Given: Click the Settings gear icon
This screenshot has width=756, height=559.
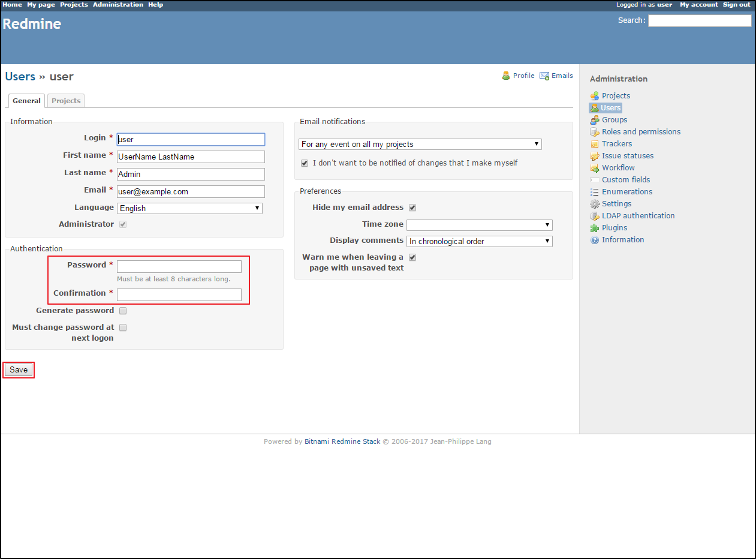Looking at the screenshot, I should [x=595, y=204].
